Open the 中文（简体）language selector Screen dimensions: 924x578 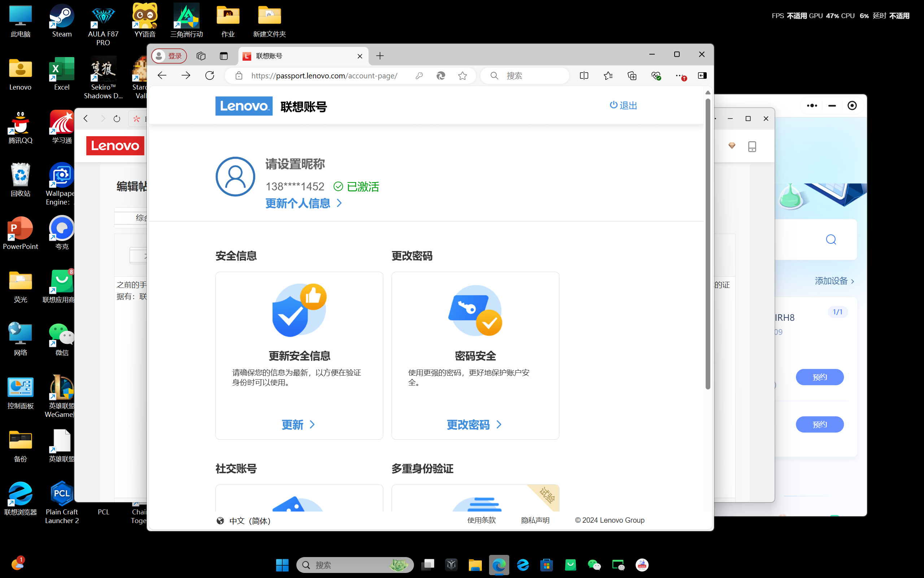click(244, 521)
